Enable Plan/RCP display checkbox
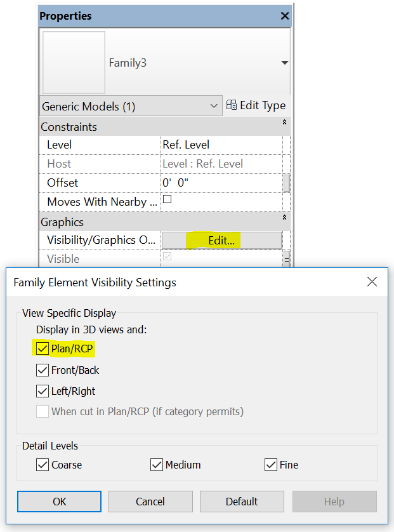 [42, 348]
